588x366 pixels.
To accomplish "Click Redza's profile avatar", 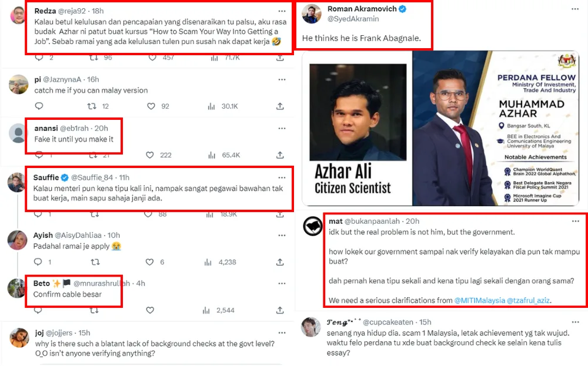I will pyautogui.click(x=18, y=15).
